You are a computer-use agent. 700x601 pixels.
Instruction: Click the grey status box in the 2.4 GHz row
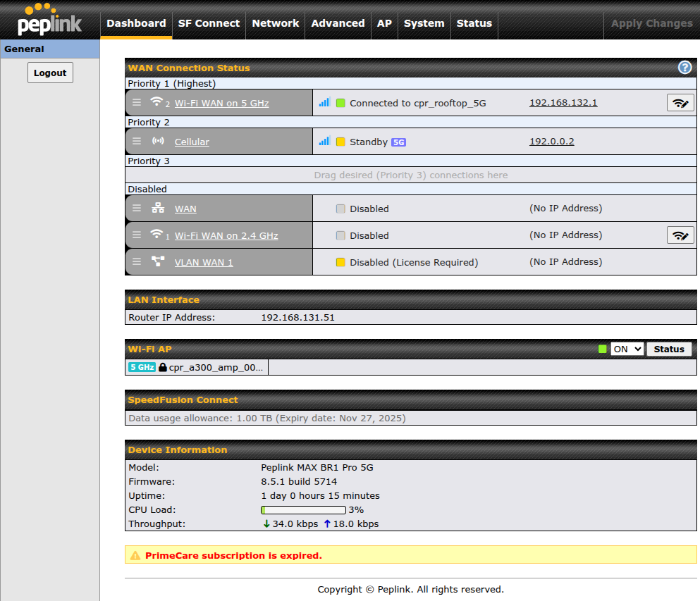[x=340, y=235]
